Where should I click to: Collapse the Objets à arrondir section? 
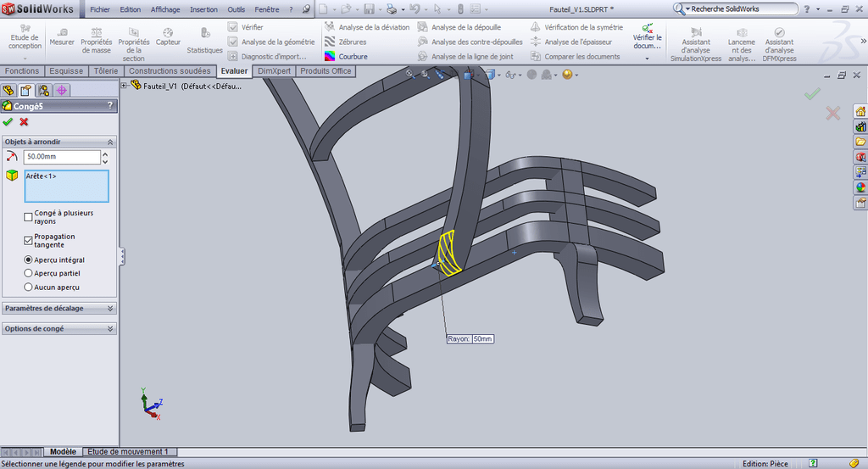110,142
